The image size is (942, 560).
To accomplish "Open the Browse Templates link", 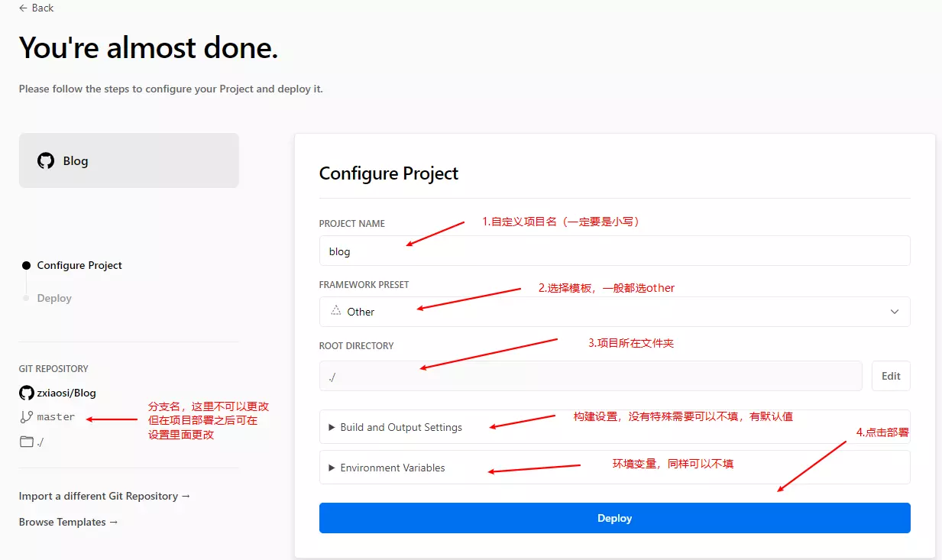I will (x=68, y=522).
